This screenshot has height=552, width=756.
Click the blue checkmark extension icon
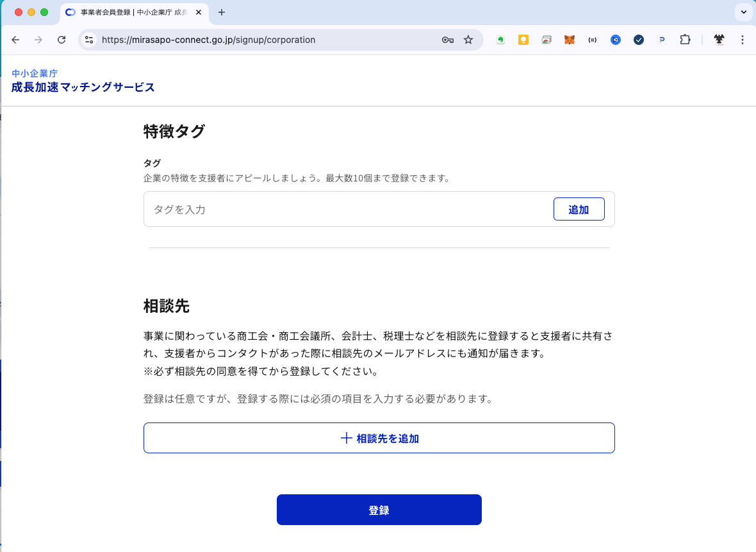[638, 40]
